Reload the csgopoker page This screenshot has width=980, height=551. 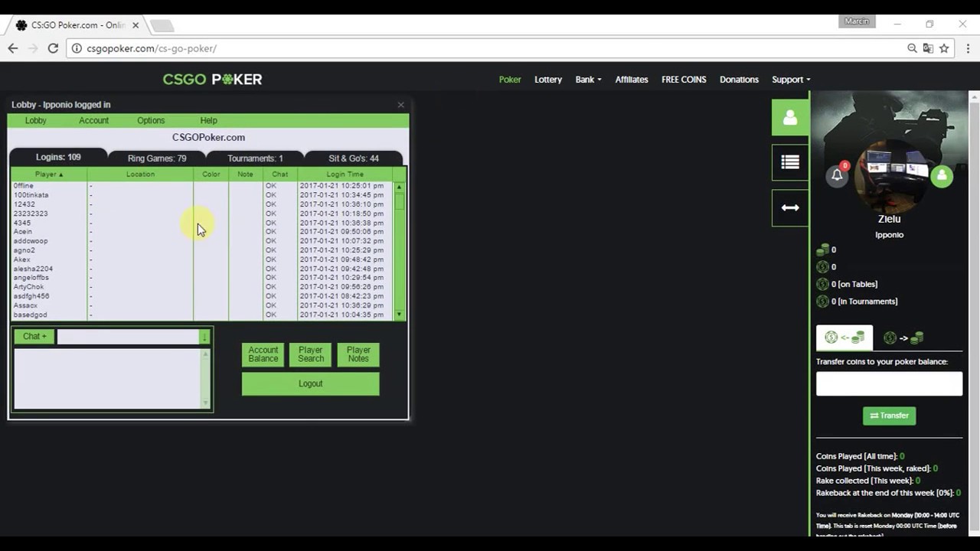(x=53, y=48)
